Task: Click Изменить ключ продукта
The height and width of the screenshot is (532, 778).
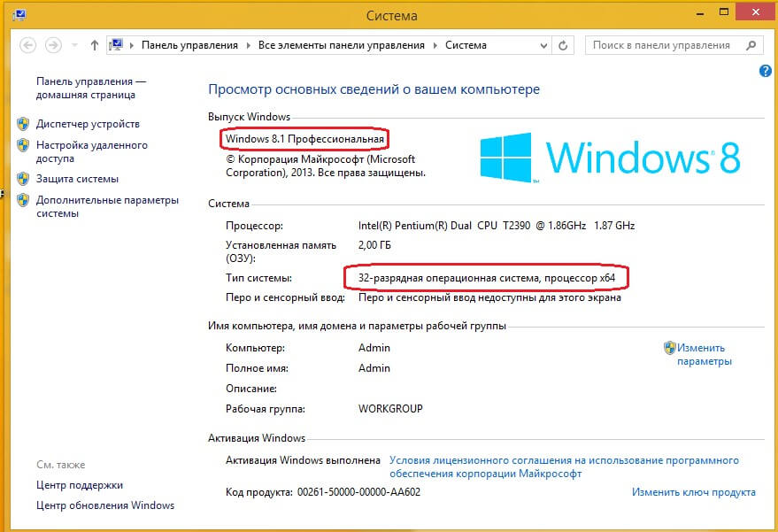Action: tap(693, 492)
